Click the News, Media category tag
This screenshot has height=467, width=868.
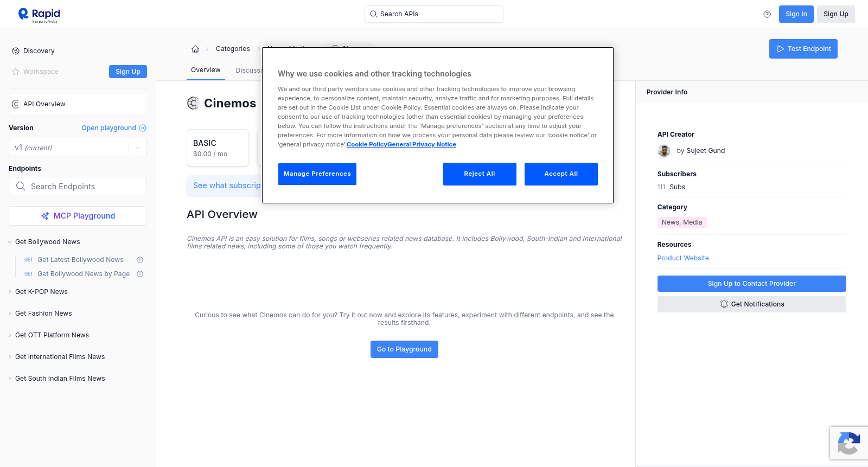682,222
